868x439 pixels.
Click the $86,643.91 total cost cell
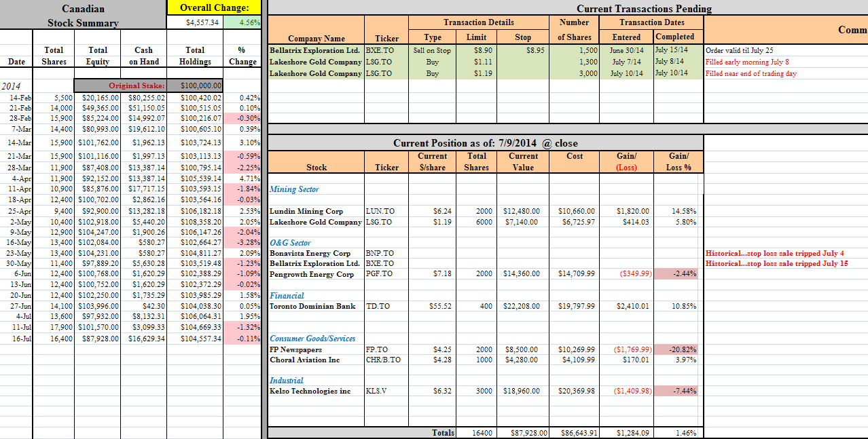point(573,433)
